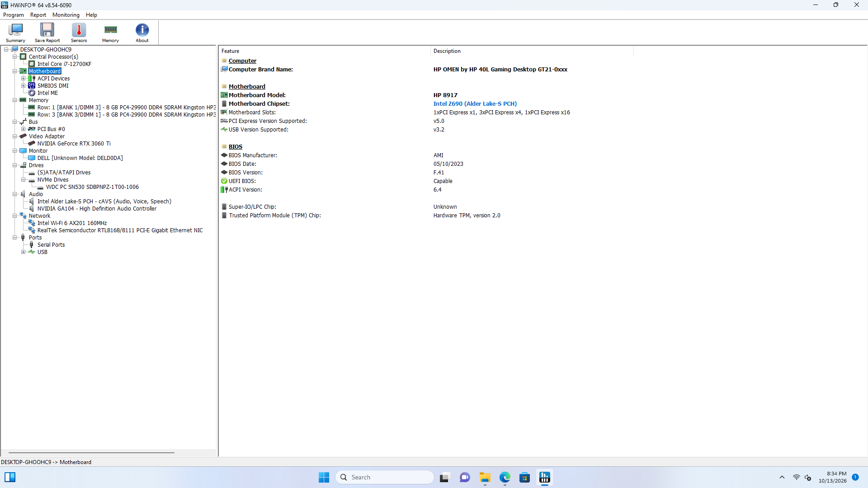Select Intel Wi-Fi 6 AX201 adapter
Screen dimensions: 868x488
pyautogui.click(x=72, y=223)
